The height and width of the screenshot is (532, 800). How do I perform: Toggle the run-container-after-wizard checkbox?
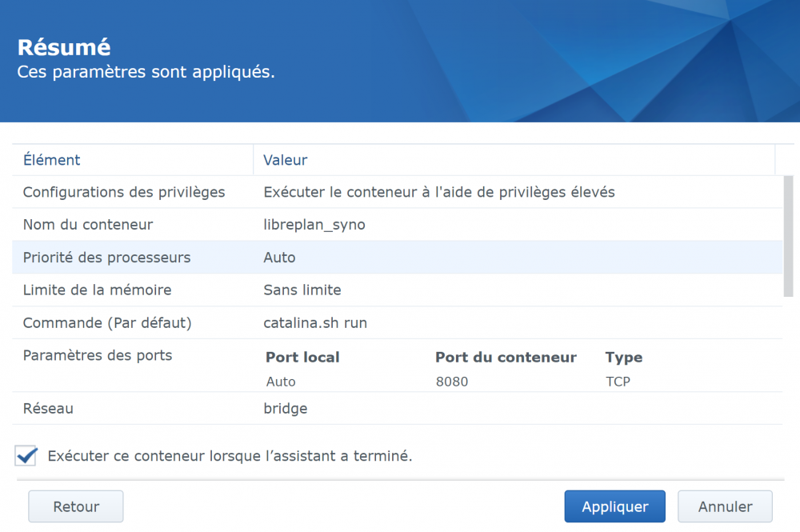26,456
